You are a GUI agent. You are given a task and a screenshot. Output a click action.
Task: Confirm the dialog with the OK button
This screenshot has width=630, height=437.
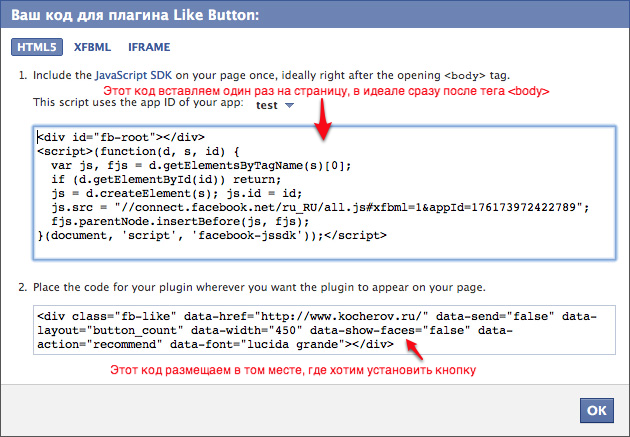597,410
